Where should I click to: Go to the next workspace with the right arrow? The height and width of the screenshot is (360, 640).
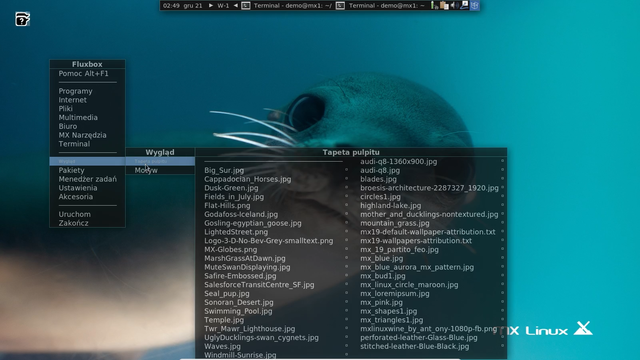(x=211, y=6)
